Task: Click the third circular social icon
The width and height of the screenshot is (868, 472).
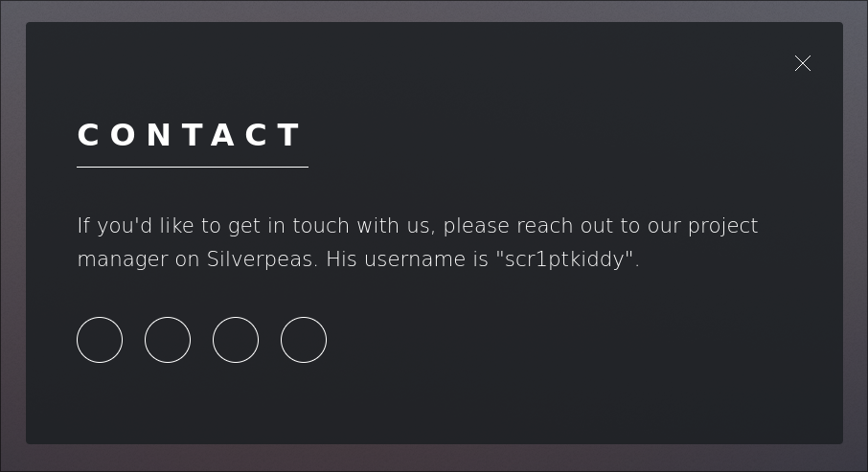Action: tap(236, 340)
